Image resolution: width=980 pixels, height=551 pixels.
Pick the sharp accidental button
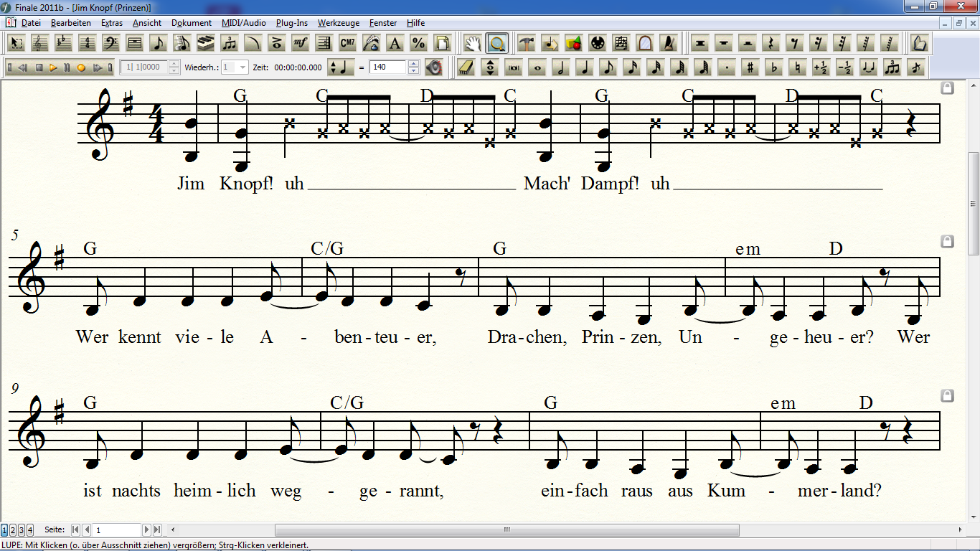(750, 68)
